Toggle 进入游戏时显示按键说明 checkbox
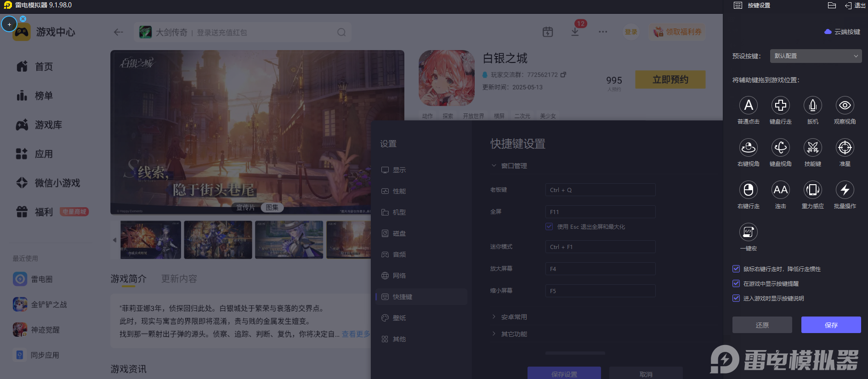 (736, 298)
